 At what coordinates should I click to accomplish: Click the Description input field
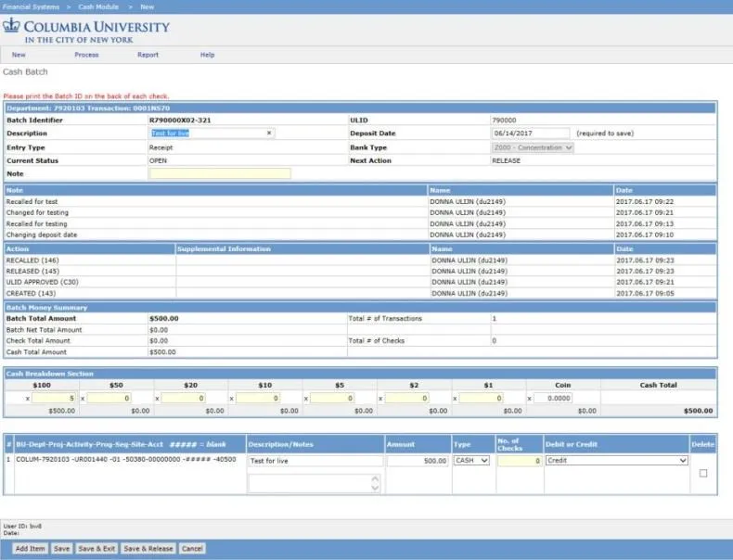(212, 134)
